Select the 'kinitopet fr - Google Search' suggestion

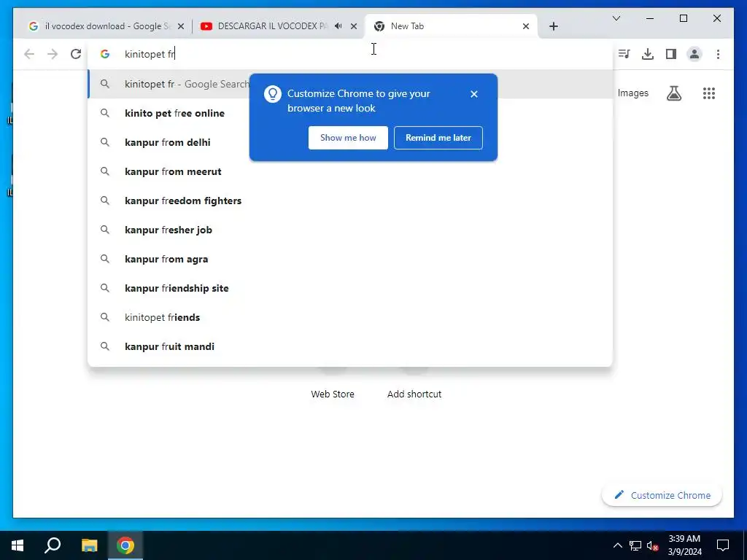tap(349, 85)
